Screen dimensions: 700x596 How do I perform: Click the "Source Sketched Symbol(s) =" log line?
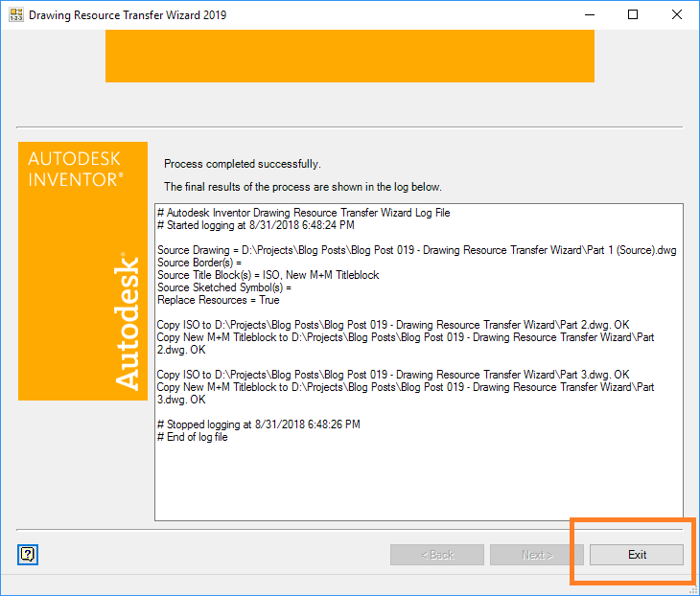pyautogui.click(x=224, y=287)
